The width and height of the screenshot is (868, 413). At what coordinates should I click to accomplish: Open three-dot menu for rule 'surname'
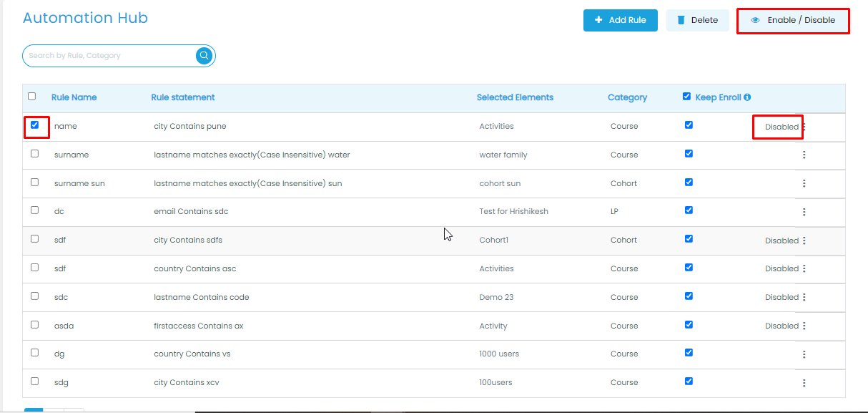pyautogui.click(x=804, y=155)
